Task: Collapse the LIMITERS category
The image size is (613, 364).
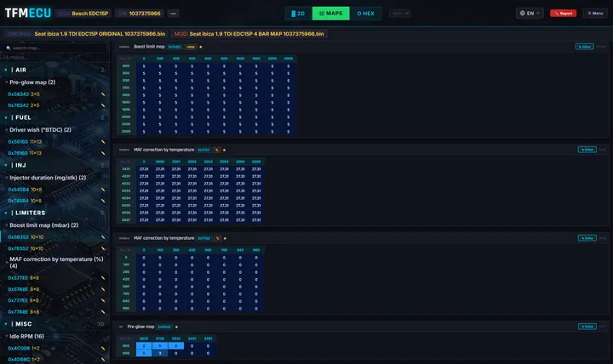Action: pos(6,213)
